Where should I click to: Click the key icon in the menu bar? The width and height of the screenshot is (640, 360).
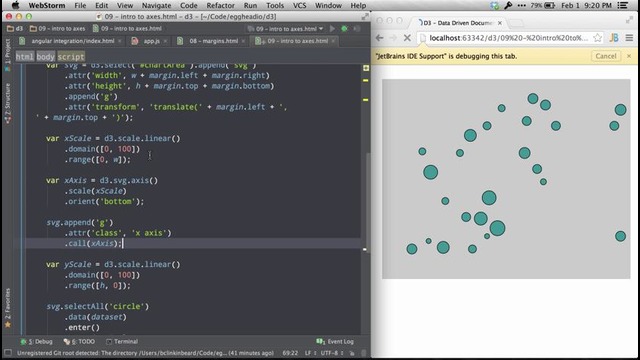point(508,5)
